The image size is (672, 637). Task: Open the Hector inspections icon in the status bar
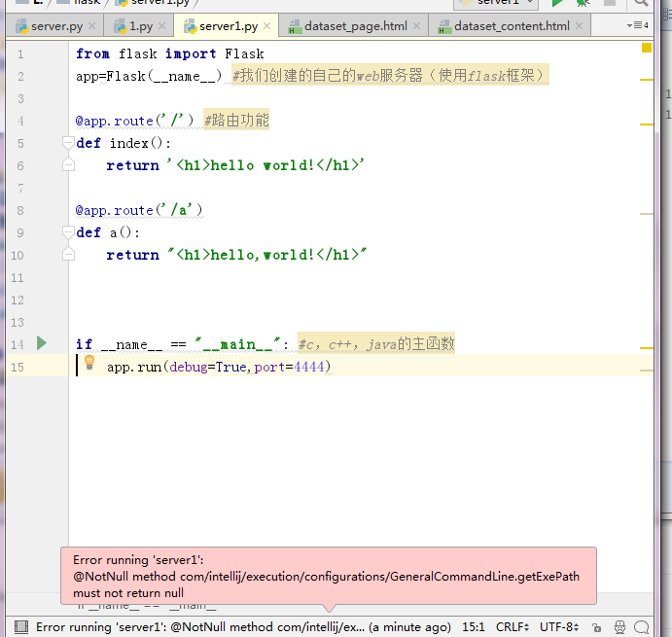click(x=619, y=627)
